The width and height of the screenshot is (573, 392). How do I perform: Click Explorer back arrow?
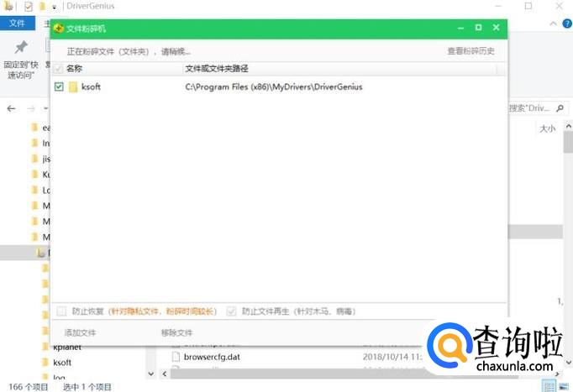pyautogui.click(x=11, y=108)
